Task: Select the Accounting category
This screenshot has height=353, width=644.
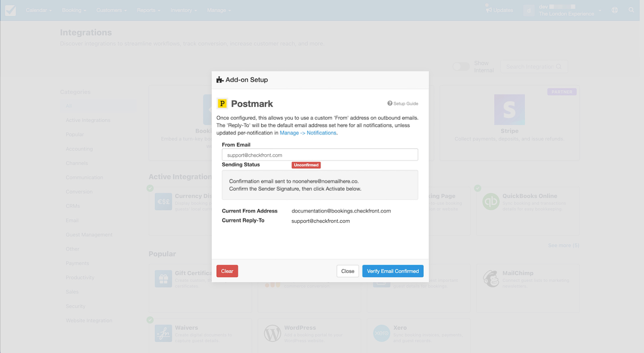Action: coord(79,149)
